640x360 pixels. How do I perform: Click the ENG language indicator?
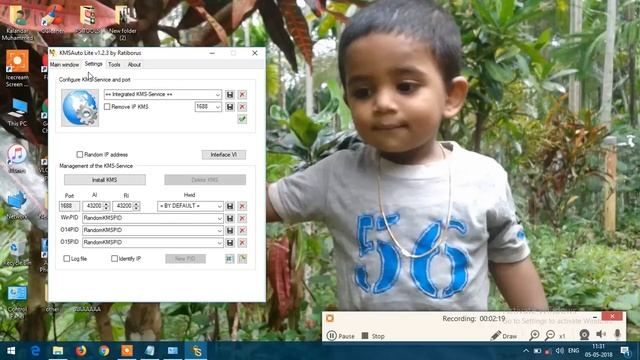[573, 351]
